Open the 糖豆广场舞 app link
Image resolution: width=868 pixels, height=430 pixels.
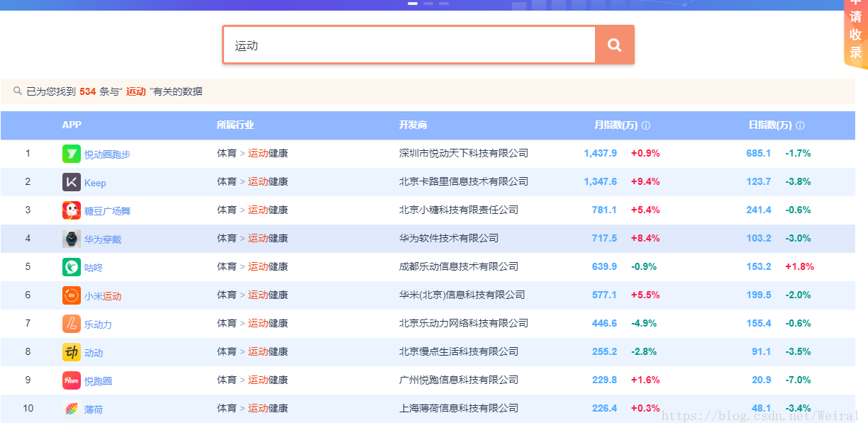pos(107,211)
